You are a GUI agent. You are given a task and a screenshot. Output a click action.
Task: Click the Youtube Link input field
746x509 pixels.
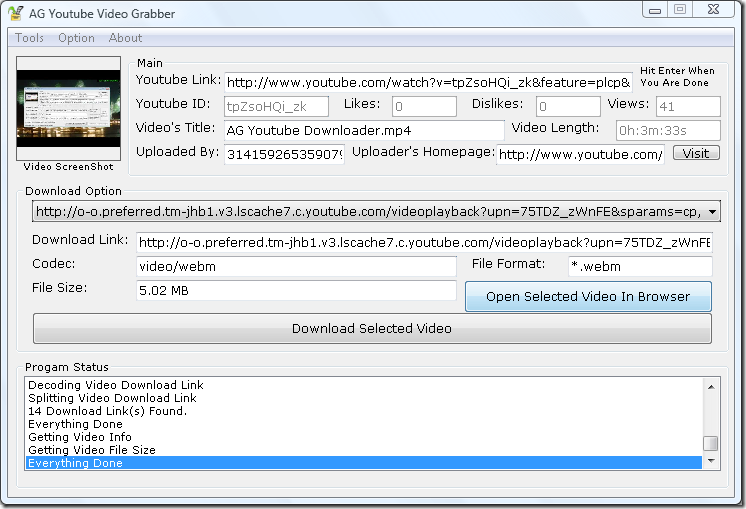428,82
